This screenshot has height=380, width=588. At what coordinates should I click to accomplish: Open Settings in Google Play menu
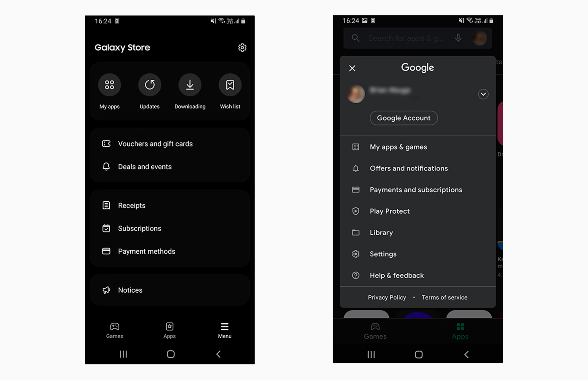pyautogui.click(x=383, y=254)
